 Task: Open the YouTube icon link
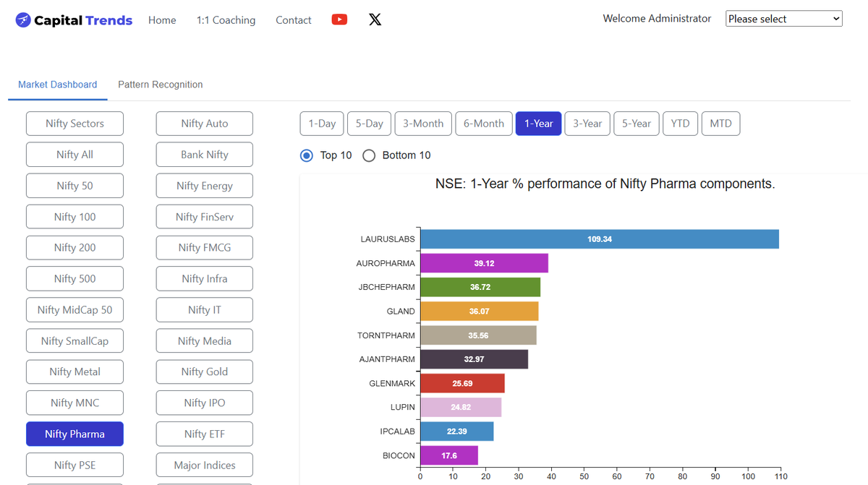tap(339, 20)
